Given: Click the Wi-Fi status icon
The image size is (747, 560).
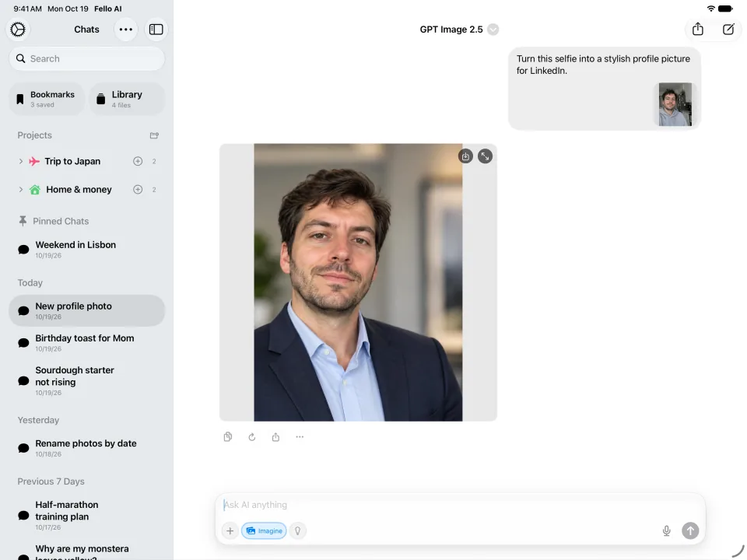Looking at the screenshot, I should 710,9.
